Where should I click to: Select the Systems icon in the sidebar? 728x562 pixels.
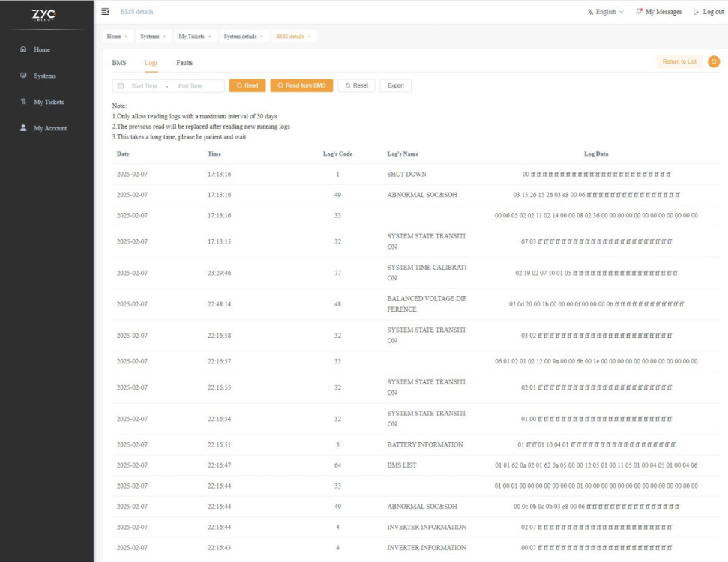coord(25,76)
